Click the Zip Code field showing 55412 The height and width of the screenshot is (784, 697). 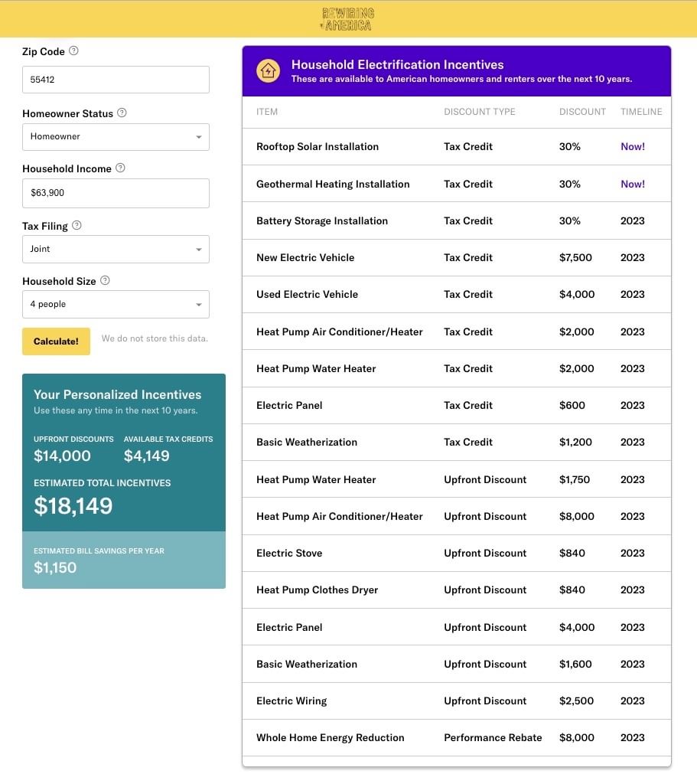pos(116,80)
